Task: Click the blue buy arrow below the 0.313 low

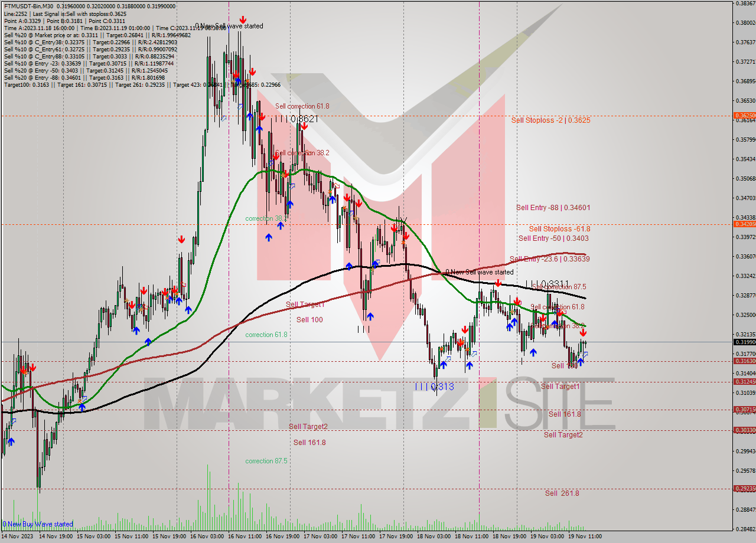Action: pos(443,365)
